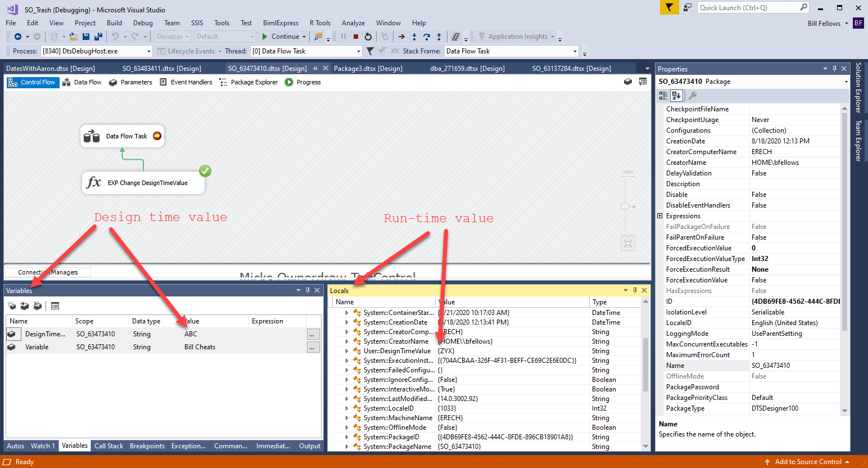Switch to the Package3.dtsx [Design] tab

pyautogui.click(x=368, y=69)
